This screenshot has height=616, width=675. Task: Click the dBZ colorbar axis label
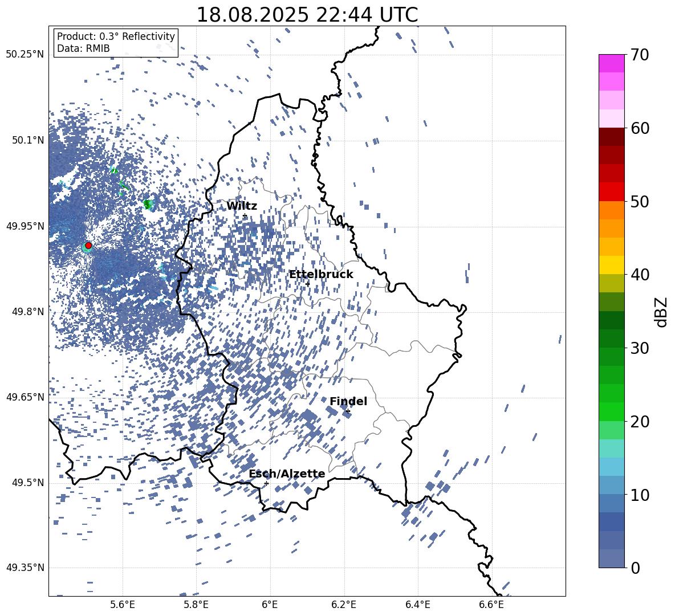pos(661,312)
